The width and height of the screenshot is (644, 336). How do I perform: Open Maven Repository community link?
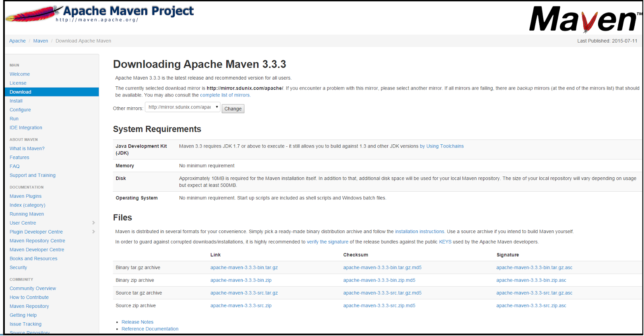[x=29, y=306]
